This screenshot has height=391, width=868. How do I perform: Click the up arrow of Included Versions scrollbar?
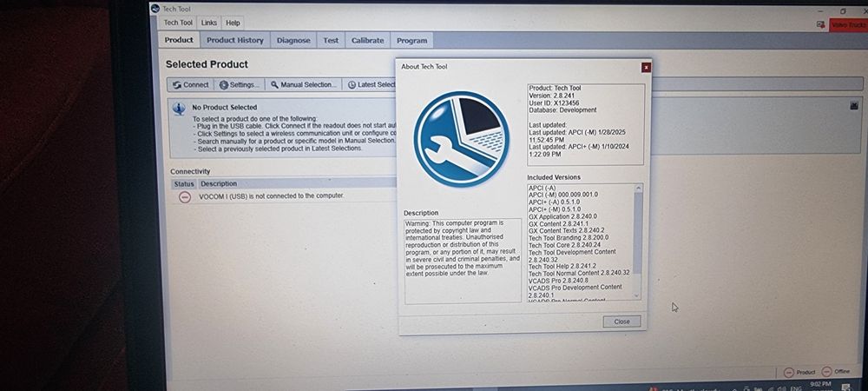(638, 189)
